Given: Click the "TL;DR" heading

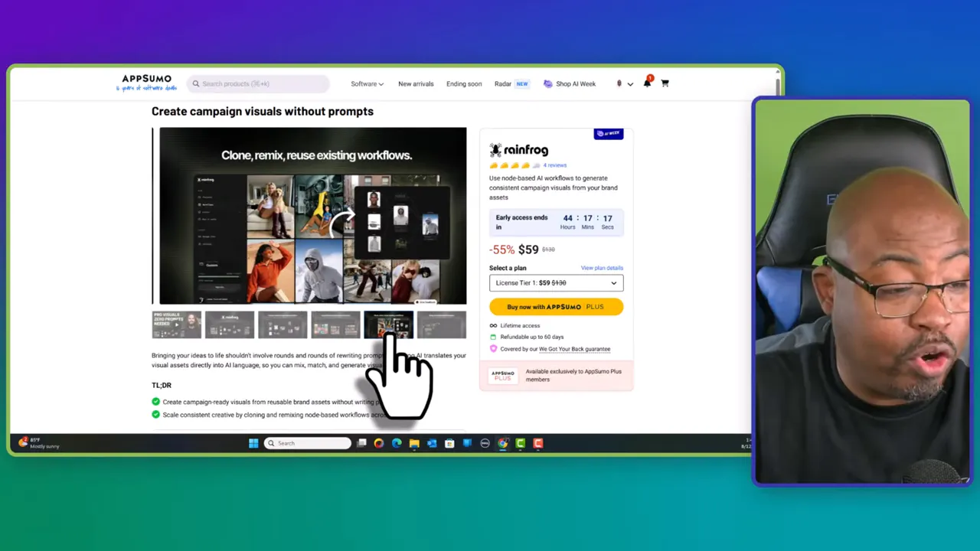Looking at the screenshot, I should 162,385.
